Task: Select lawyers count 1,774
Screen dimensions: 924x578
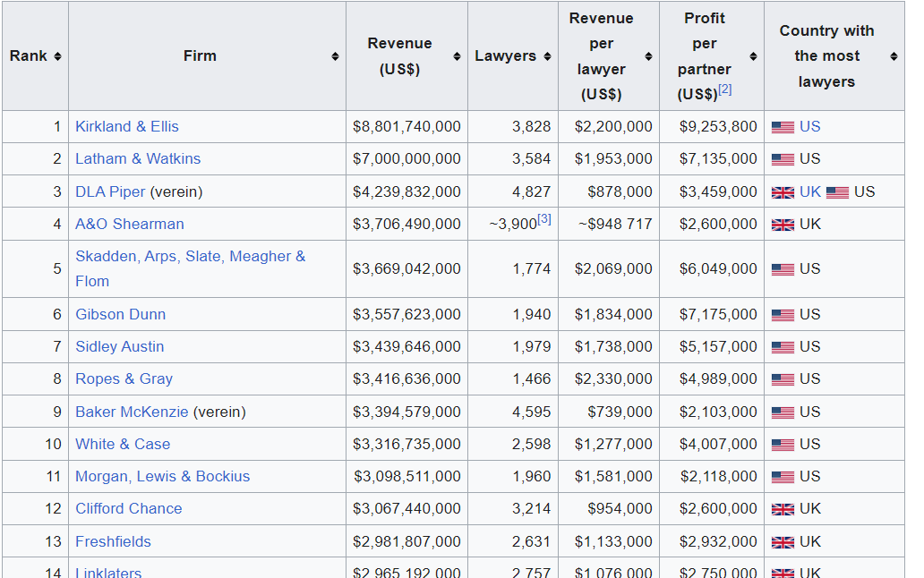Action: (532, 269)
